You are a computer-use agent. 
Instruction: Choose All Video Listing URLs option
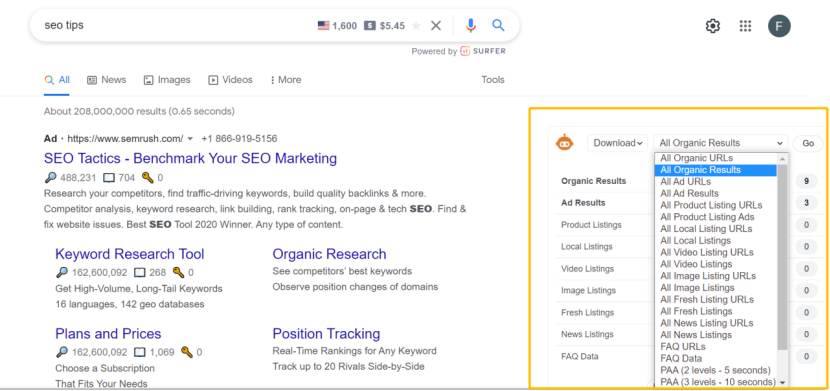[x=716, y=252]
